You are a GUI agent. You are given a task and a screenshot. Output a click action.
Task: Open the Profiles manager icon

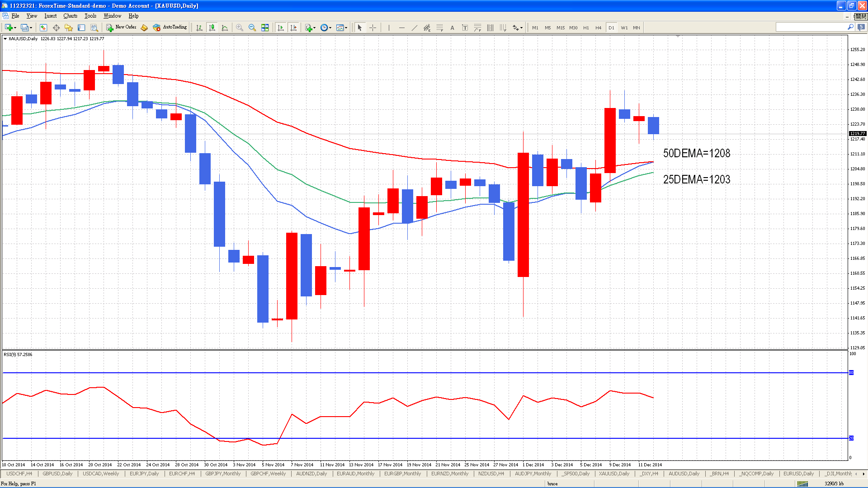tap(25, 28)
